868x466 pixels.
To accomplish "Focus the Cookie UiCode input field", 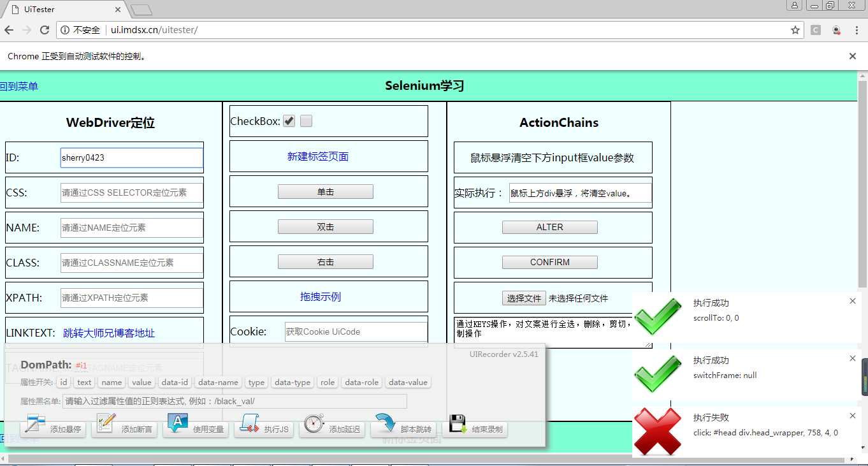I will point(356,331).
